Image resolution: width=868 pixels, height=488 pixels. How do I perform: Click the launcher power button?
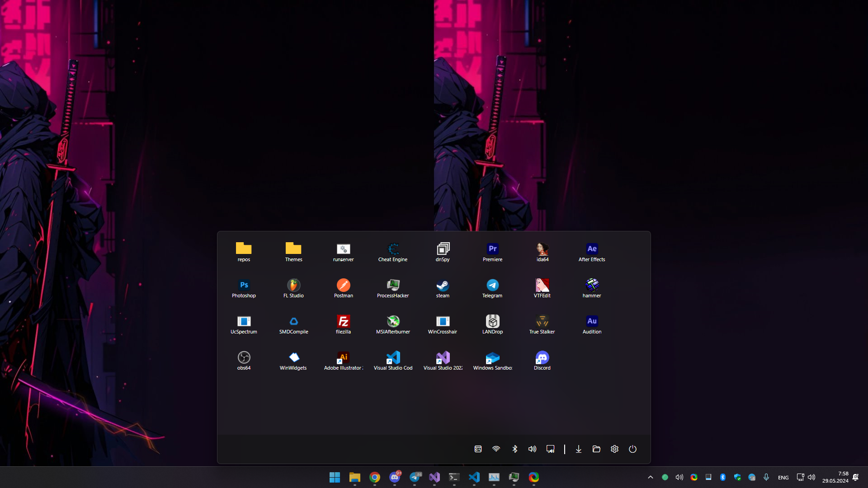point(632,449)
